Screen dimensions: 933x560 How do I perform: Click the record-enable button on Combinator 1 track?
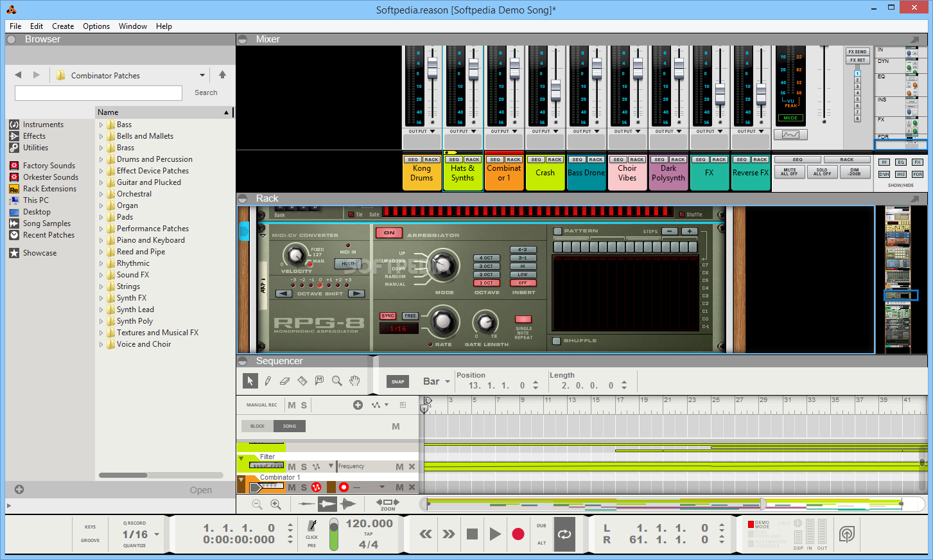[x=344, y=487]
